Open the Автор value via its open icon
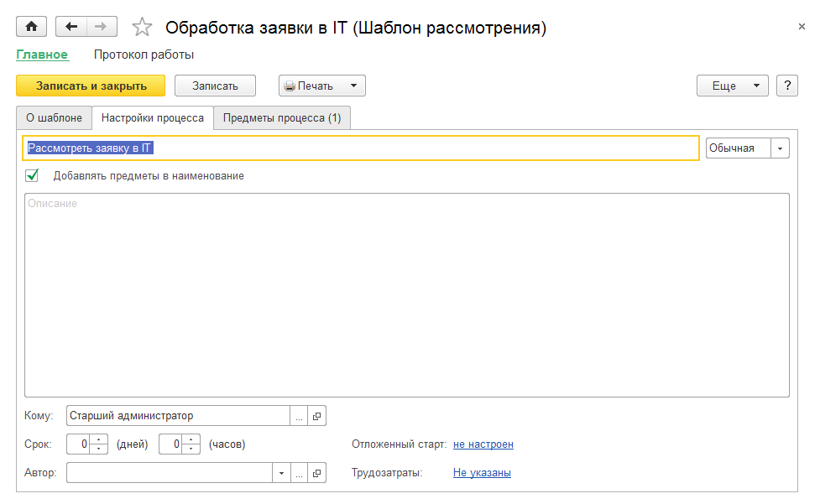Screen dimensions: 820x504 tap(316, 473)
